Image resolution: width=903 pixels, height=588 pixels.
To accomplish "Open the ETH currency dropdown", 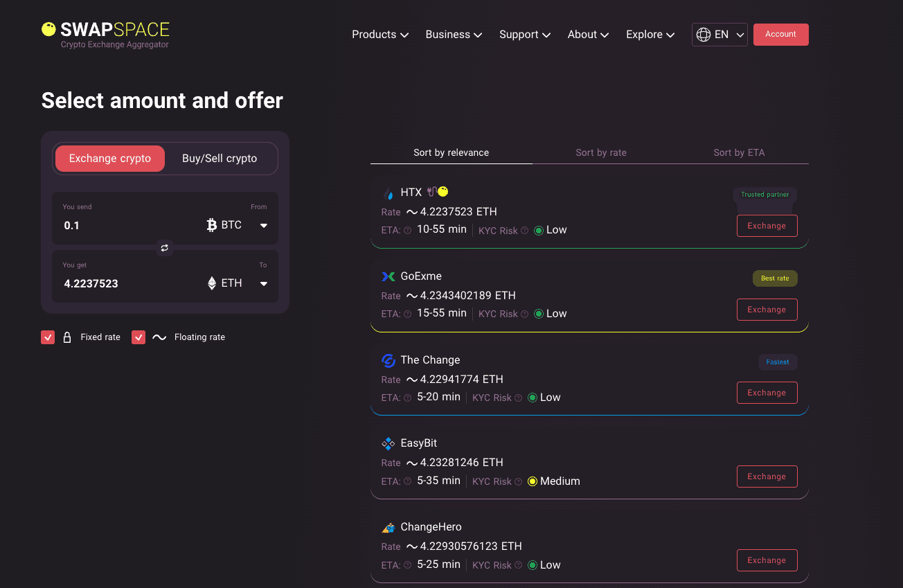I will coord(237,283).
